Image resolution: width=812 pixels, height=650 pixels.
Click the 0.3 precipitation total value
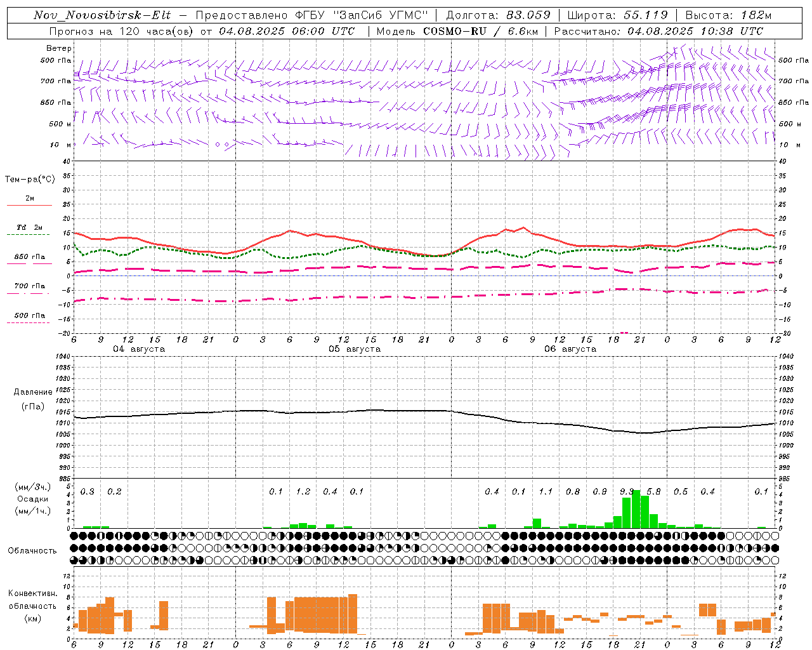pyautogui.click(x=88, y=492)
